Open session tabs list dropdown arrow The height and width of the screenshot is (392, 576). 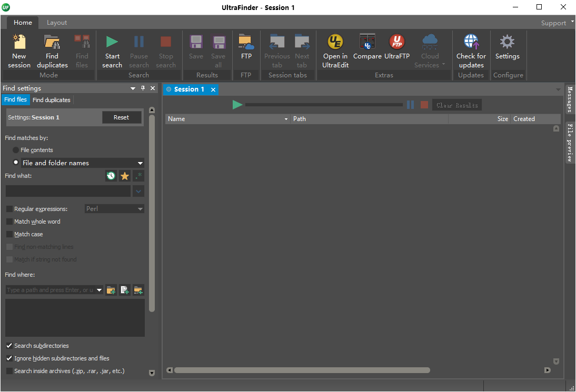[559, 89]
